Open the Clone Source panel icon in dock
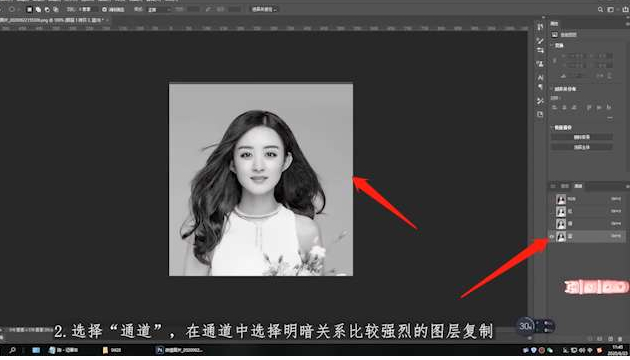The image size is (630, 360). pyautogui.click(x=540, y=64)
